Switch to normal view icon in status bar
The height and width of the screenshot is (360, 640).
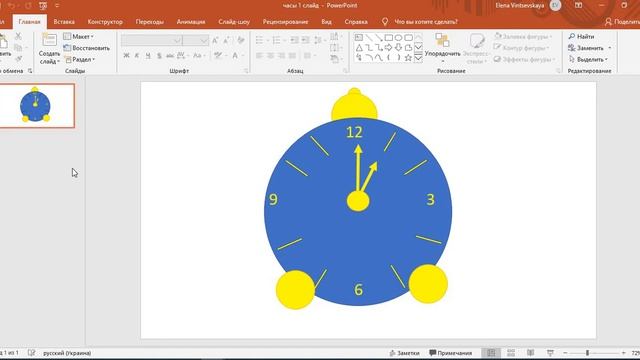point(491,353)
